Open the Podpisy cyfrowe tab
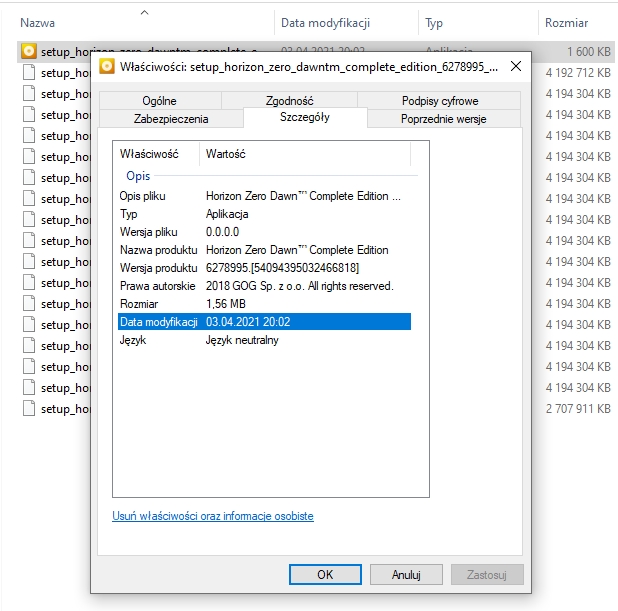Viewport: 618px width, 611px height. coord(440,101)
